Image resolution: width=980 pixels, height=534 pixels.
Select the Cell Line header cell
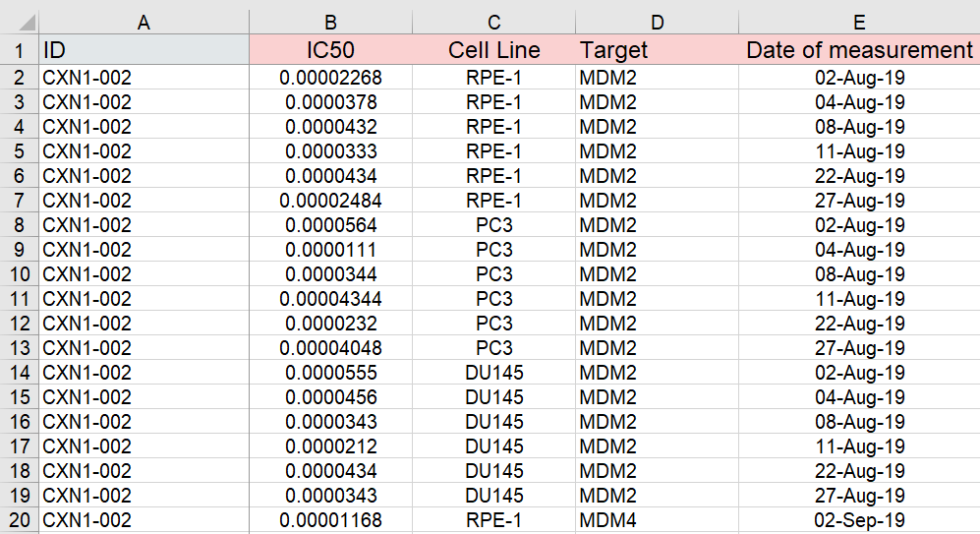(x=493, y=50)
